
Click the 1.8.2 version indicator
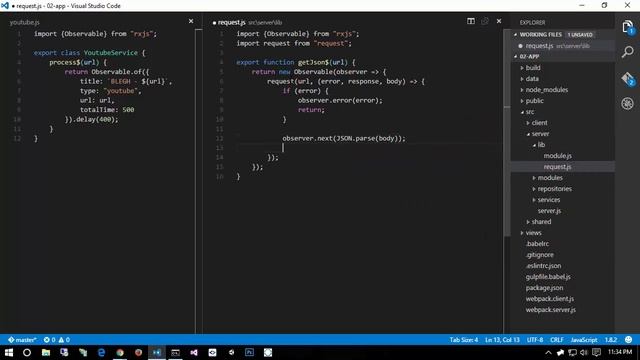(x=611, y=340)
